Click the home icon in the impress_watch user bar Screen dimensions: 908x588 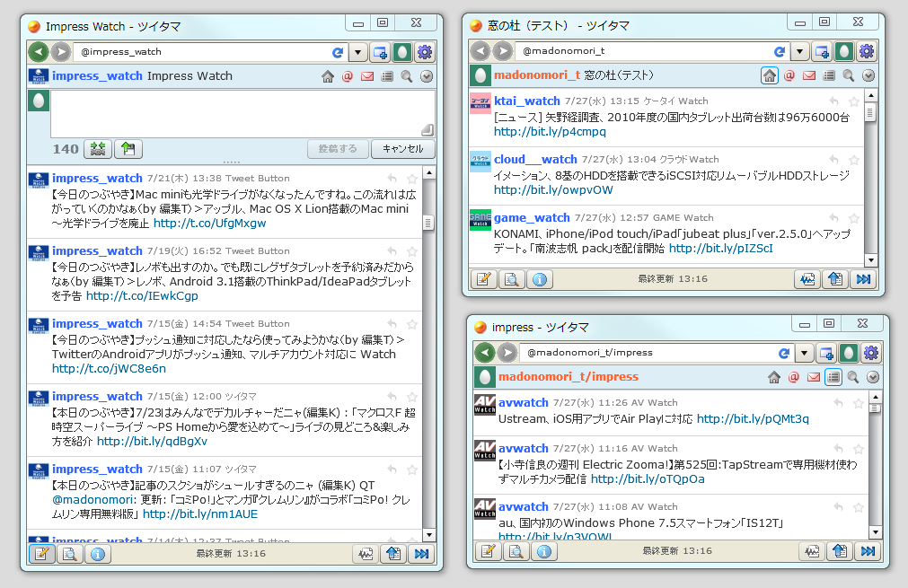[328, 76]
